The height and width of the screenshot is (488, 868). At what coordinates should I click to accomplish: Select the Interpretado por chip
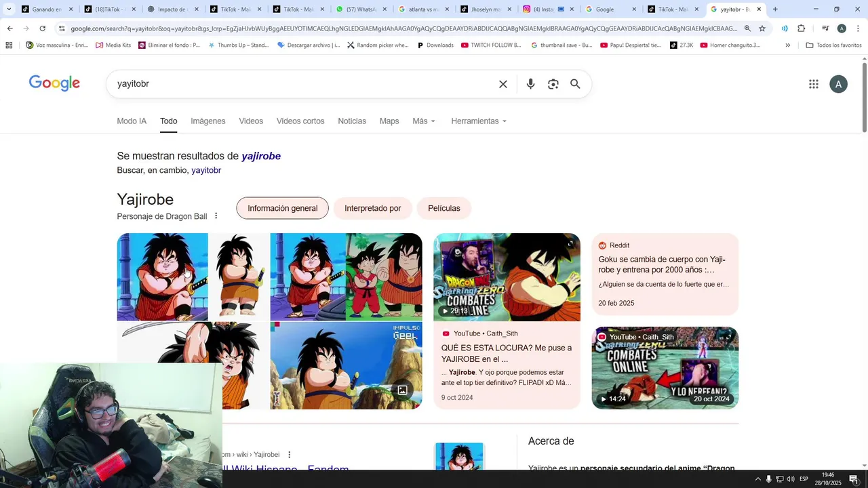[372, 208]
